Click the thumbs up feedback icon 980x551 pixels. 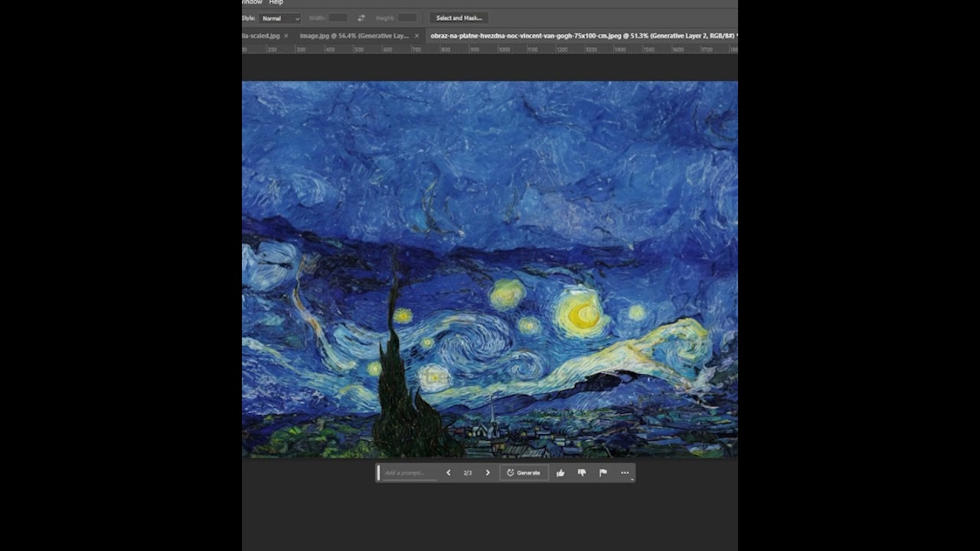[x=560, y=473]
